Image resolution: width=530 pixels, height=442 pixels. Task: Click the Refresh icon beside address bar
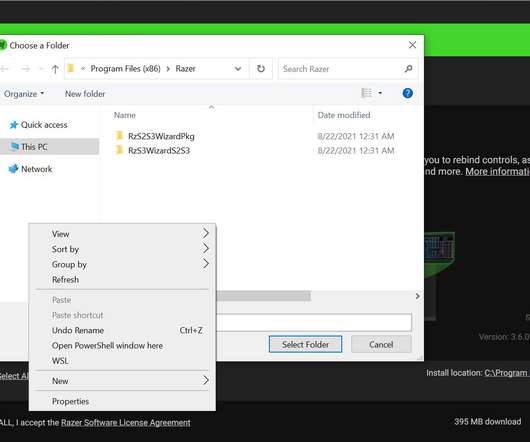pyautogui.click(x=261, y=69)
